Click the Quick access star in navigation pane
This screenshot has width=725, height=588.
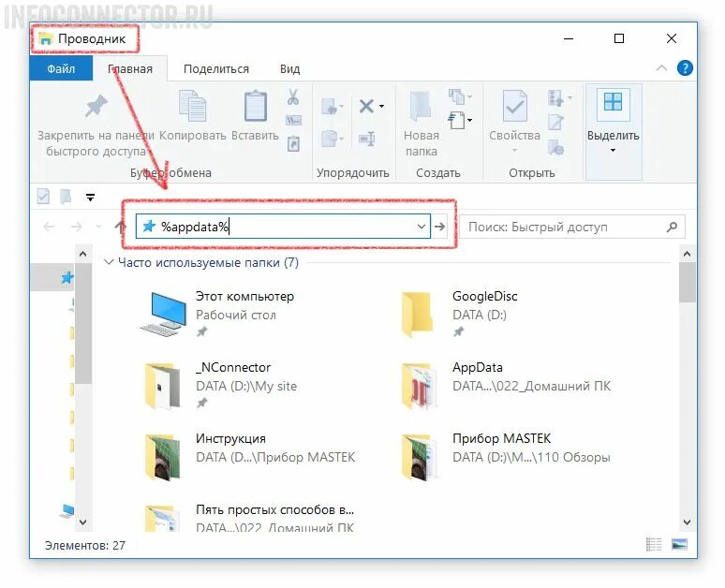pos(67,277)
